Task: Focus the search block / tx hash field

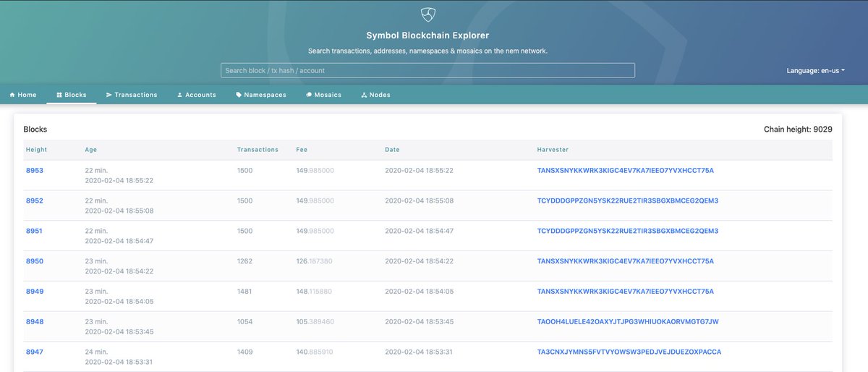Action: [427, 70]
